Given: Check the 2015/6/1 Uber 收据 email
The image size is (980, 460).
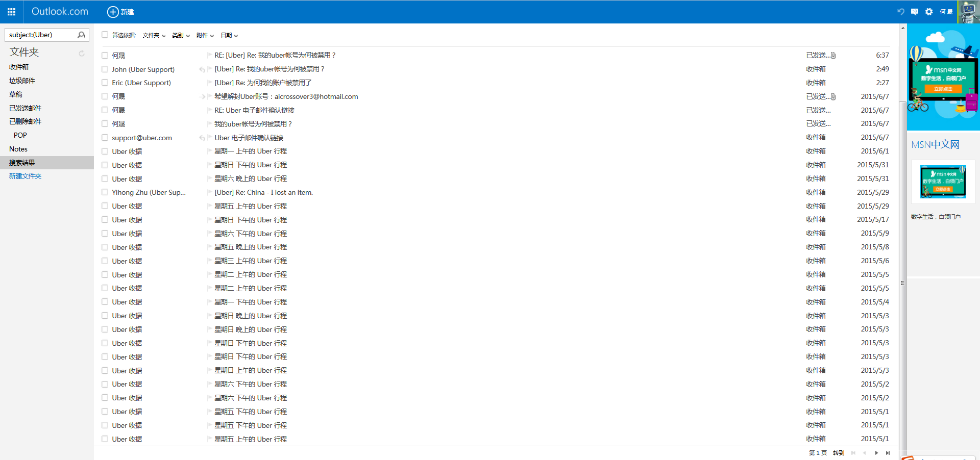Looking at the screenshot, I should click(x=105, y=151).
